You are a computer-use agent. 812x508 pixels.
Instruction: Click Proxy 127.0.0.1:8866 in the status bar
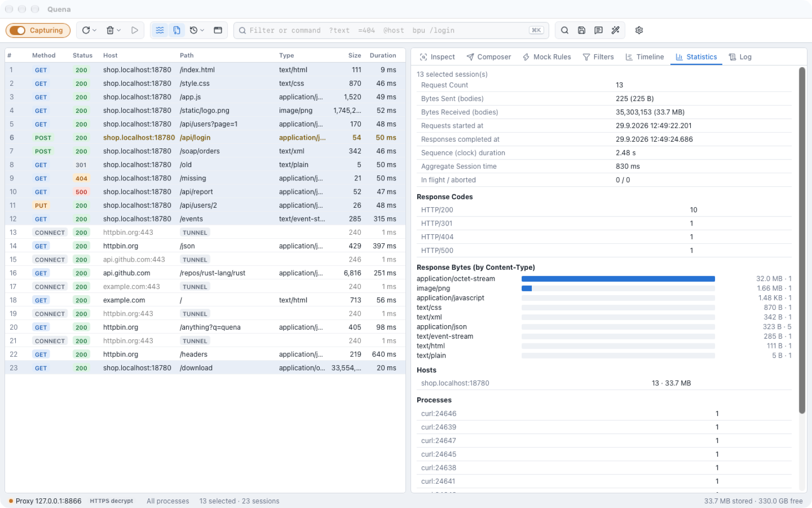tap(45, 501)
